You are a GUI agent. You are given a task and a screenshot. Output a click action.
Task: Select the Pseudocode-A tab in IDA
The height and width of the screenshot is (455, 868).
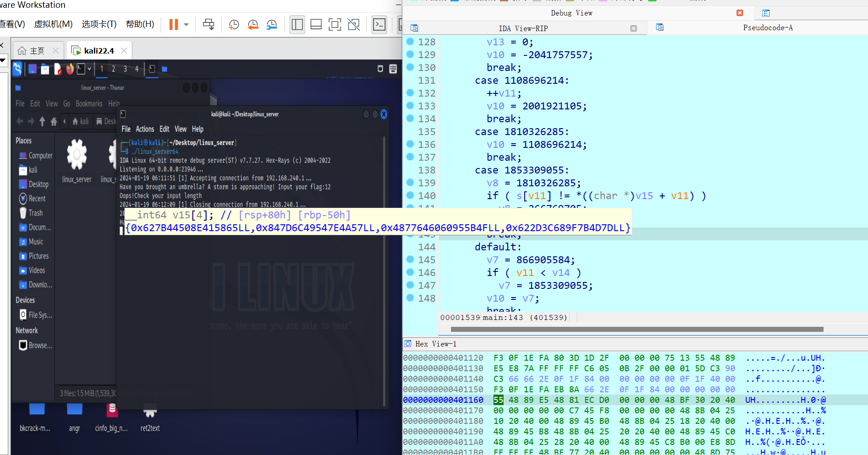click(767, 28)
